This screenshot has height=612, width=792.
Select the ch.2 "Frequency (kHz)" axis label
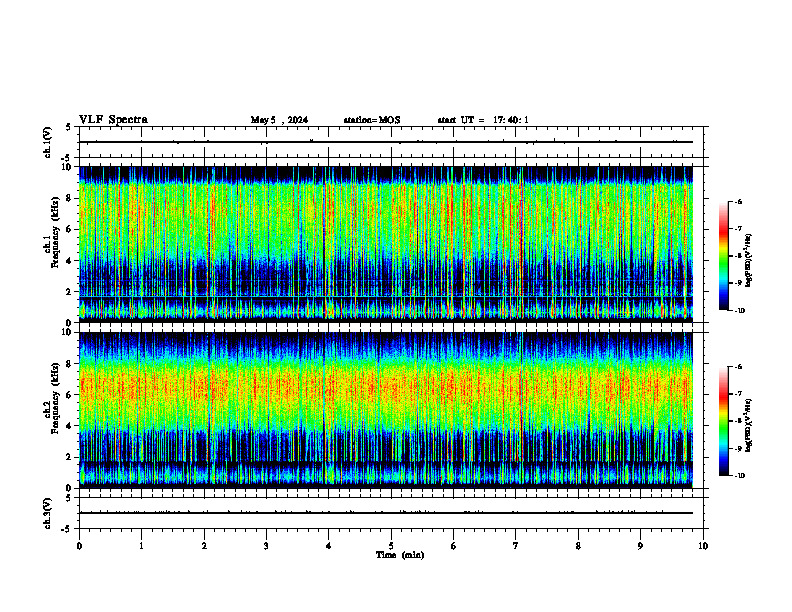tap(55, 398)
